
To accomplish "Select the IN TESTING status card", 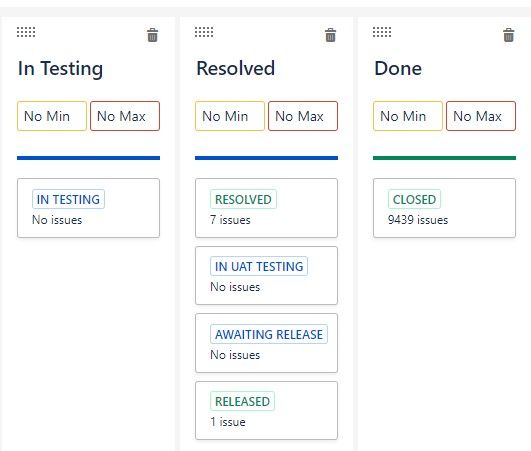I will [x=88, y=208].
